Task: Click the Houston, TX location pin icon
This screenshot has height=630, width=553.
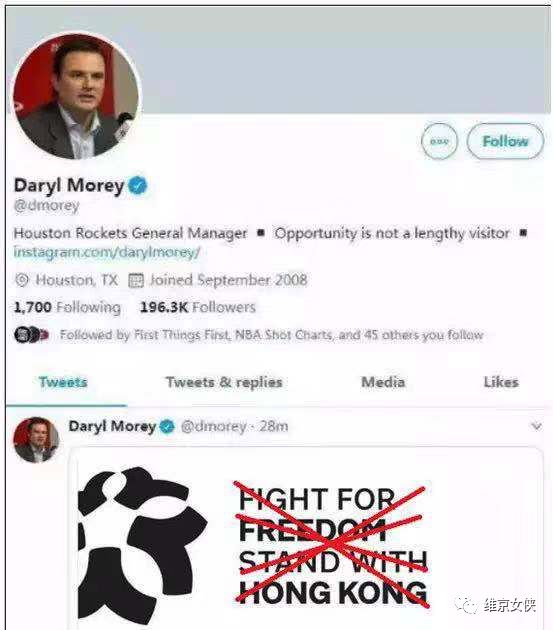Action: pos(22,280)
